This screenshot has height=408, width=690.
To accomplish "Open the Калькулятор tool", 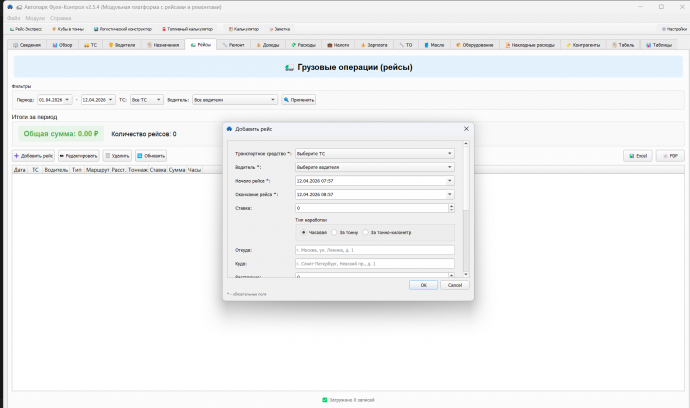I will tap(244, 29).
